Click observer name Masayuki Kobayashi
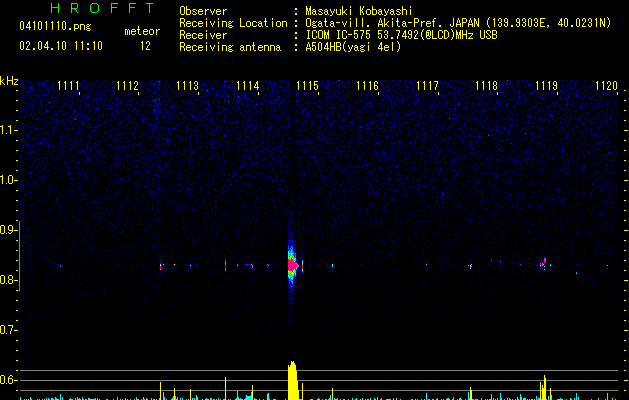This screenshot has width=629, height=400. 359,11
